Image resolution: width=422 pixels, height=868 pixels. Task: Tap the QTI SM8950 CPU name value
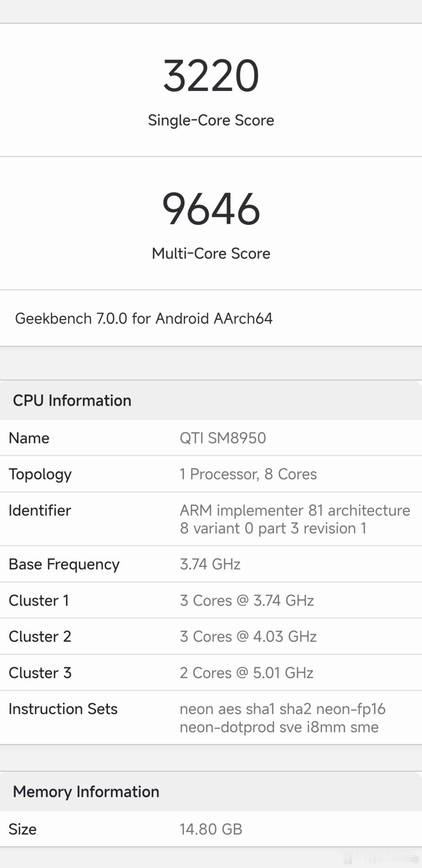click(x=223, y=438)
